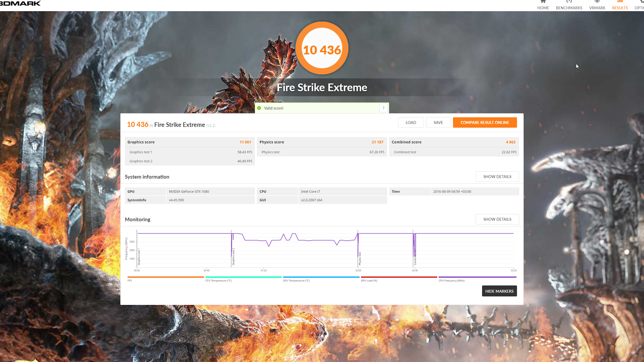Click the Intel Core i7 CPU value
Screen dimensions: 644x362
(310, 191)
